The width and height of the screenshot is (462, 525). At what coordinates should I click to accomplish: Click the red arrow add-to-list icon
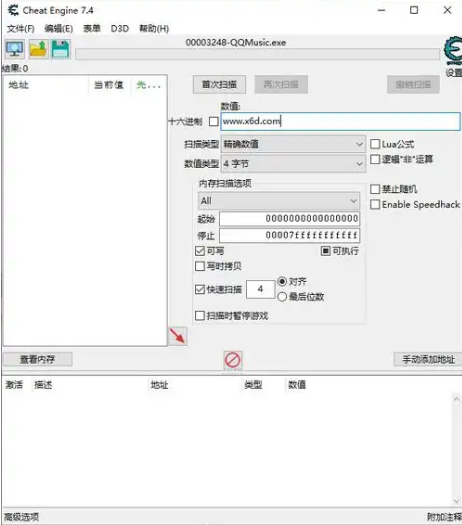coord(177,336)
